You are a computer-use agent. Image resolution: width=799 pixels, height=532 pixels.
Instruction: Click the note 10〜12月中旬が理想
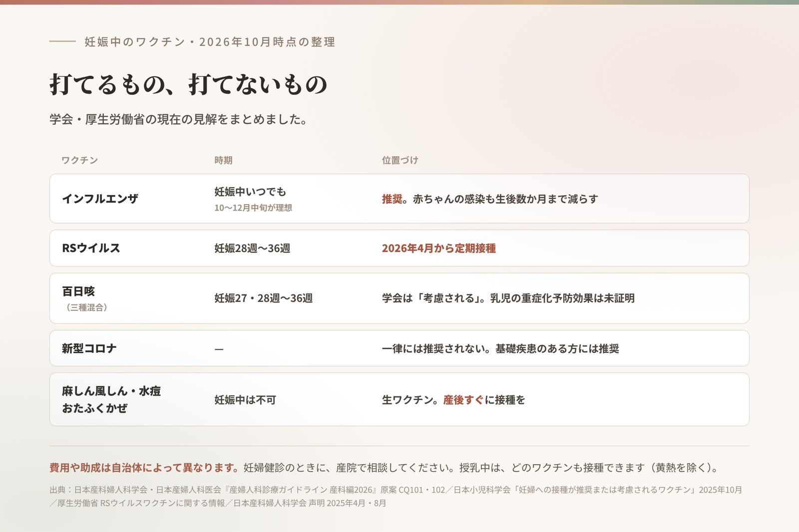tap(253, 208)
